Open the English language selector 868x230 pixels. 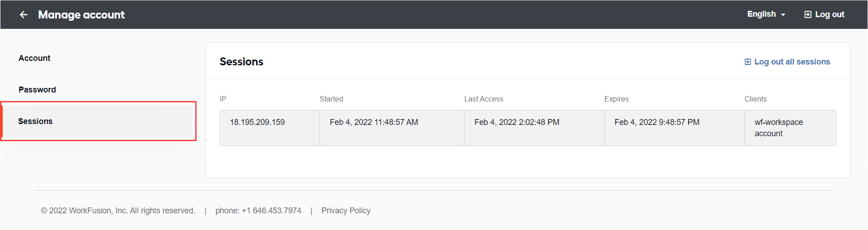point(766,14)
